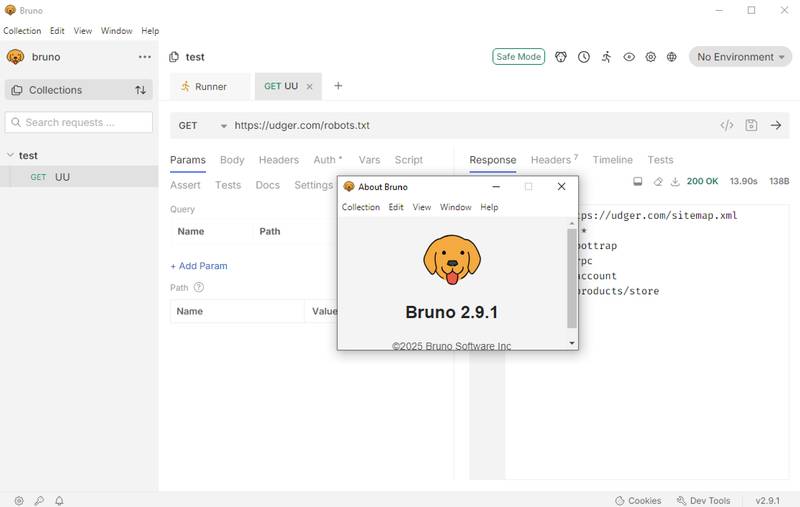Toggle the response layout icon
800x507 pixels.
tap(638, 182)
